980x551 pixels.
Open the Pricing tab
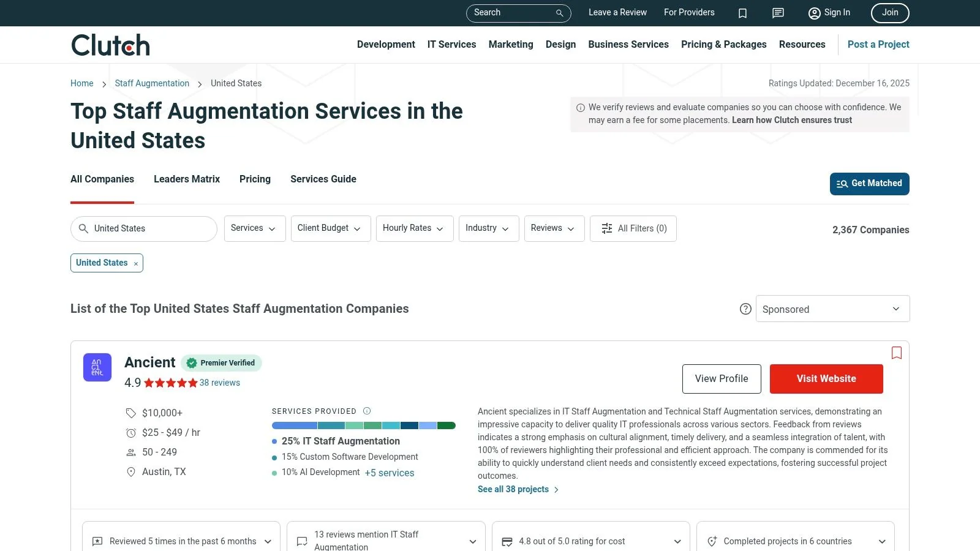click(x=255, y=179)
